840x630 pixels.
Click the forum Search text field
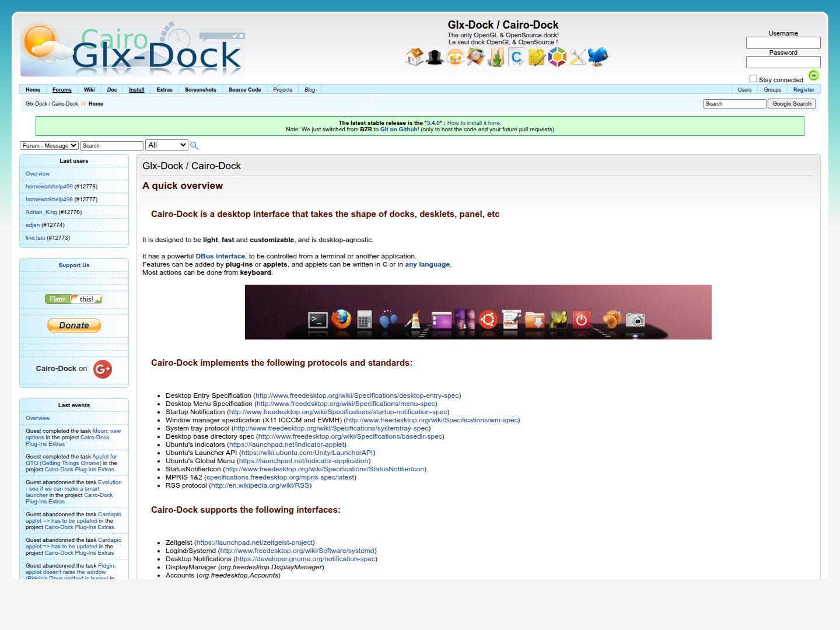(x=112, y=146)
